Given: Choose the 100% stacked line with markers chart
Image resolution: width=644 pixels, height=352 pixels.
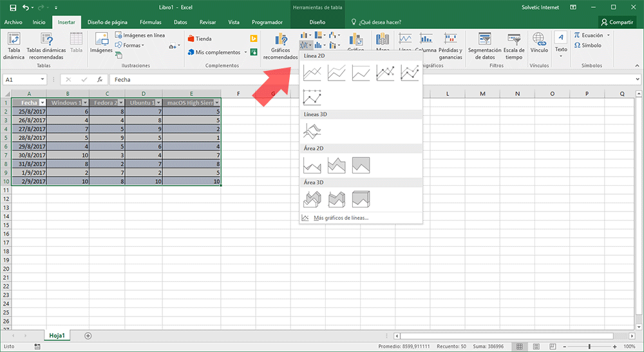Looking at the screenshot, I should (x=312, y=97).
